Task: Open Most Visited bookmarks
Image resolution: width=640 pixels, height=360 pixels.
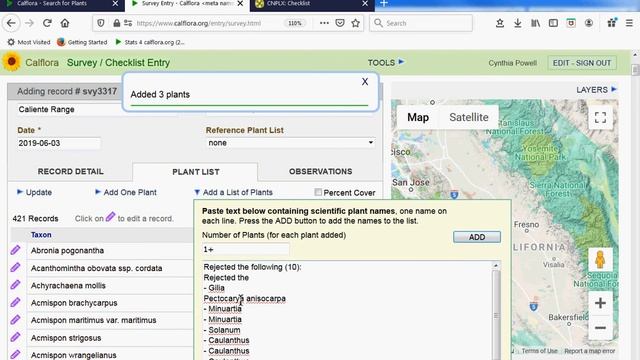Action: (x=29, y=42)
